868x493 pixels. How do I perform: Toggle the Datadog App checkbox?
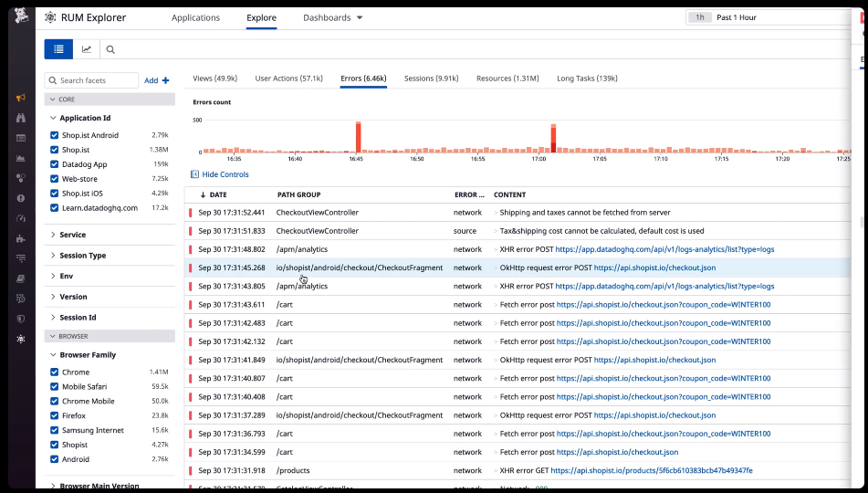tap(55, 164)
